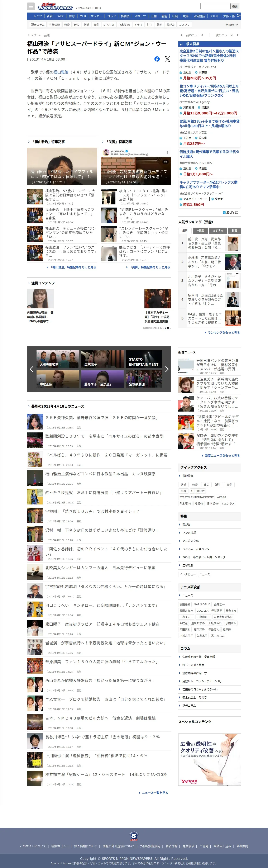Show more 「福山雅治」特集記事
The height and width of the screenshot is (868, 268).
point(71,267)
